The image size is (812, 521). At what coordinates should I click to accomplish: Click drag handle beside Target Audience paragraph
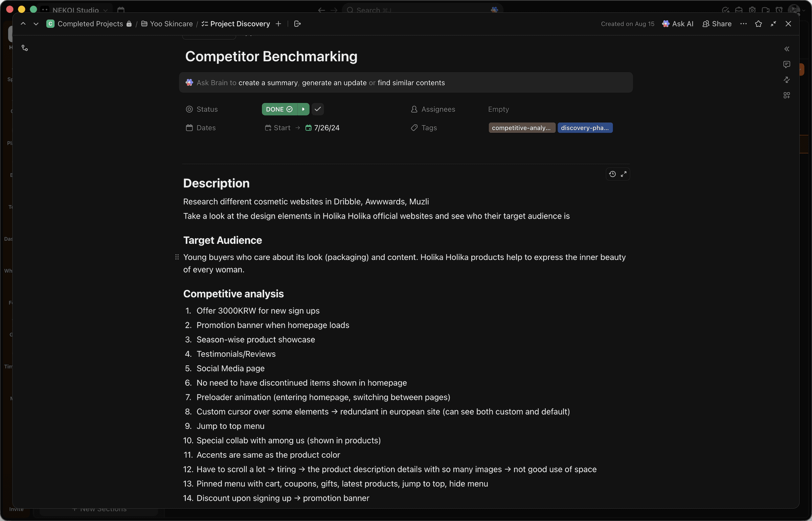click(x=177, y=257)
